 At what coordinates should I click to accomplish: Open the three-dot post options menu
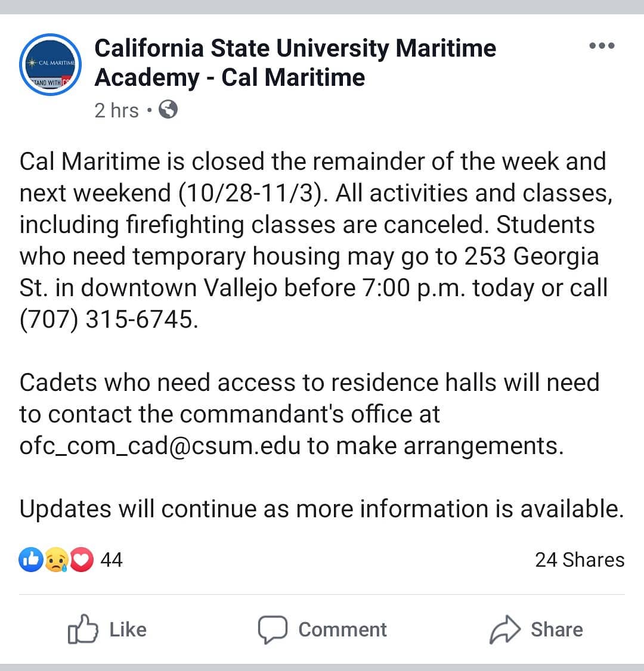602,46
